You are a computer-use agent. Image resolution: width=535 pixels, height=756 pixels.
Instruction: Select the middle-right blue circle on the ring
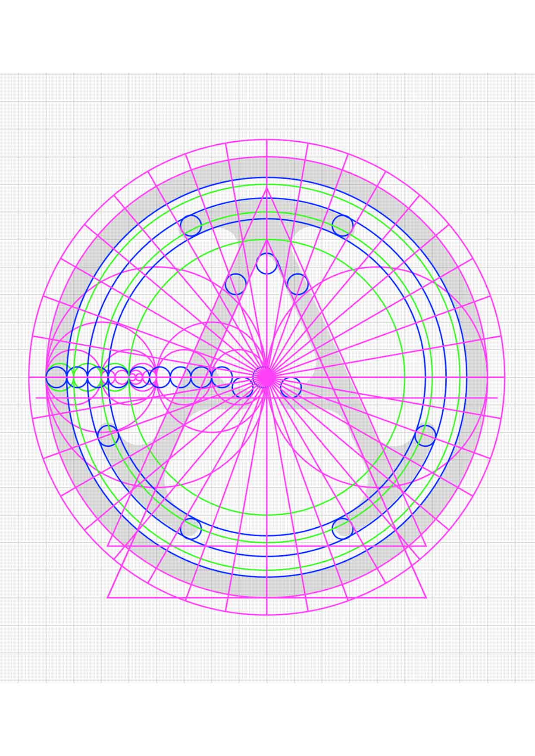[x=425, y=436]
